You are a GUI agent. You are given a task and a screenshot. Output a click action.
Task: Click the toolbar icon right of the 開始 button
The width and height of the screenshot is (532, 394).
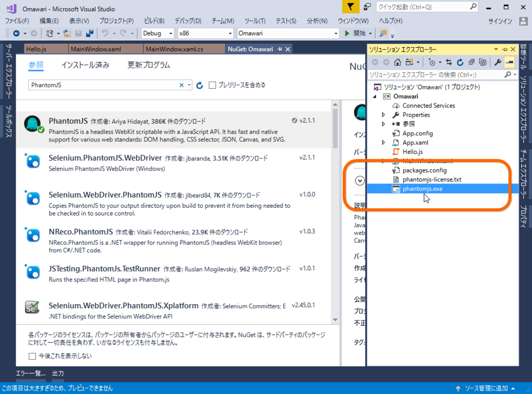click(383, 33)
